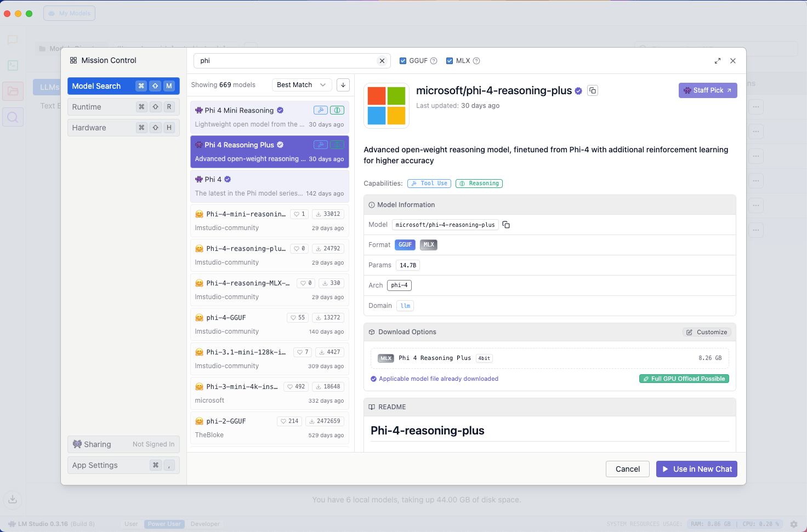Expand the Mission Control dialog to fullscreen
Image resolution: width=807 pixels, height=532 pixels.
718,61
